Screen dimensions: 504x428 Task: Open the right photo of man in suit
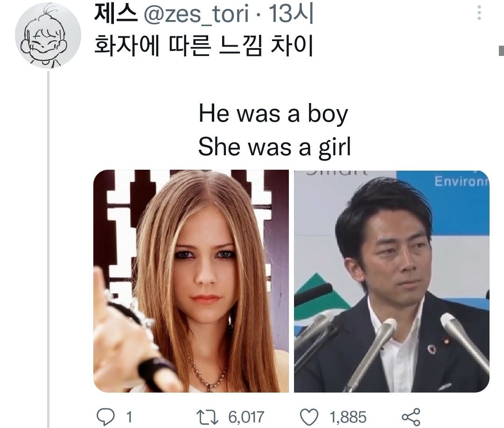tap(392, 281)
